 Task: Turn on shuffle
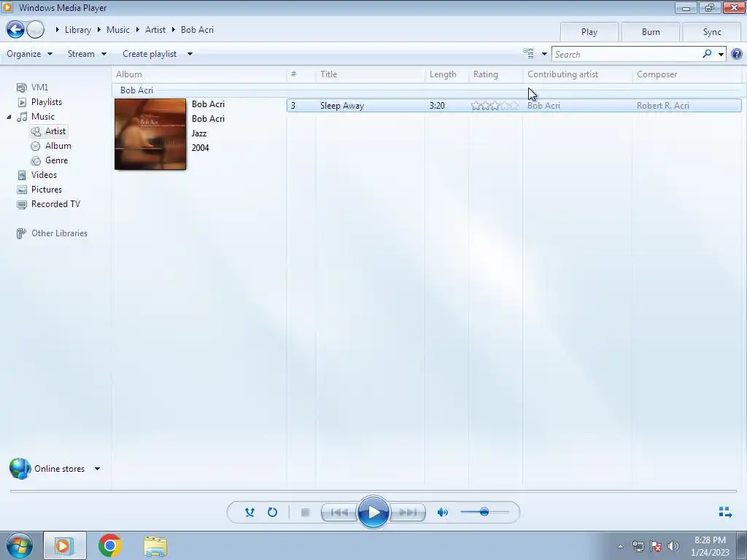coord(249,513)
